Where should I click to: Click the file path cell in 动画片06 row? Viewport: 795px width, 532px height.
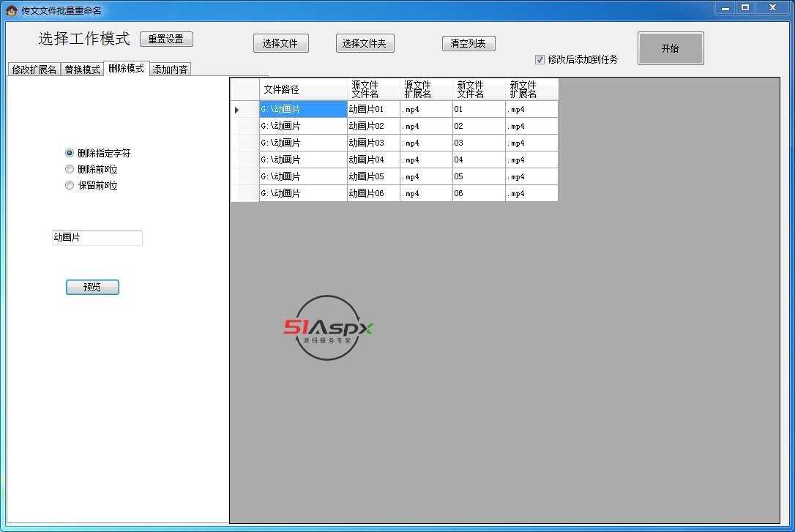tap(303, 193)
